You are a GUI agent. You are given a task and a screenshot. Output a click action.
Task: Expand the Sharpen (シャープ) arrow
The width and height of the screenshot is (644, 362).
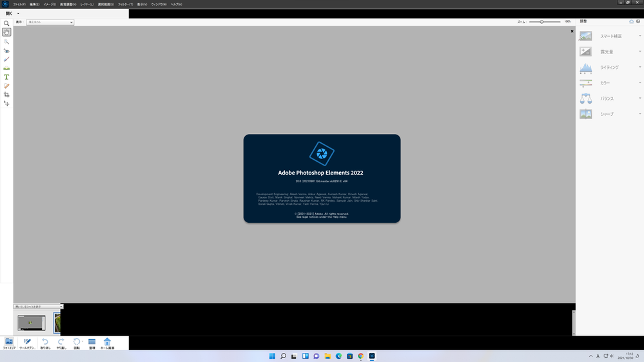coord(639,114)
